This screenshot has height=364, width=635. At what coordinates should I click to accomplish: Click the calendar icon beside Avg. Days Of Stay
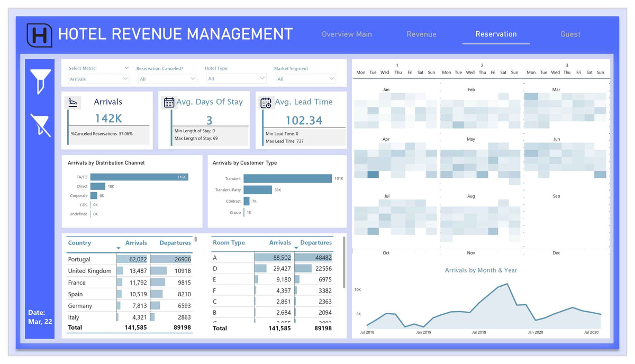tap(169, 102)
